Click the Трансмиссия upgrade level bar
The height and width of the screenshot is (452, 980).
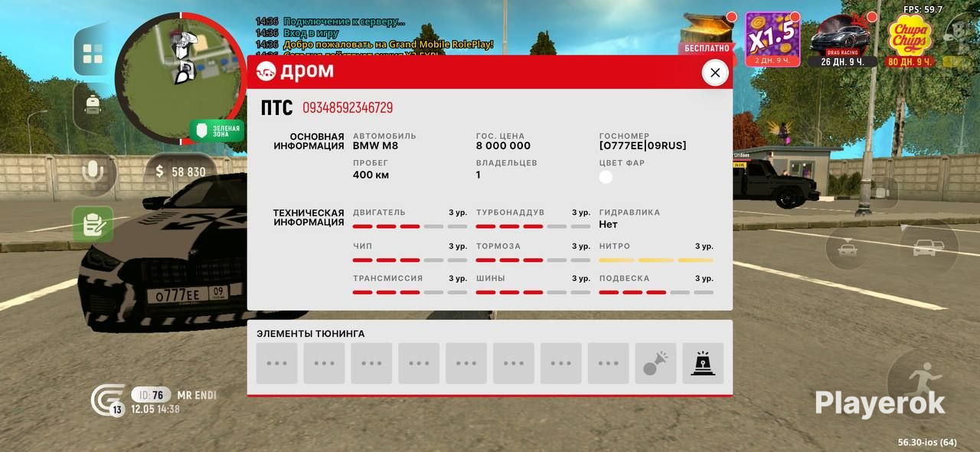pos(410,292)
